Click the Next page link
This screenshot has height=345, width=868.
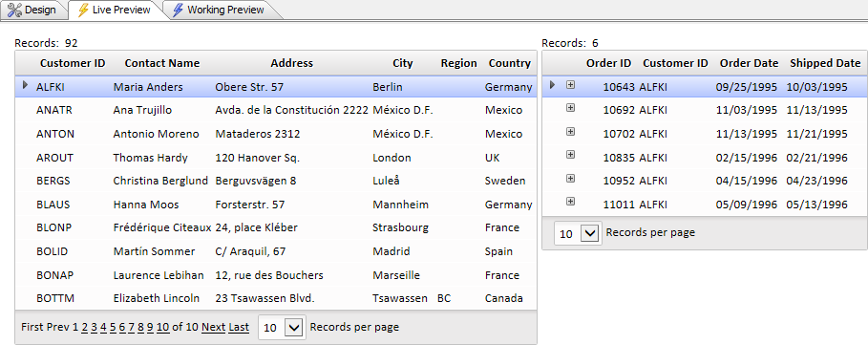[213, 327]
